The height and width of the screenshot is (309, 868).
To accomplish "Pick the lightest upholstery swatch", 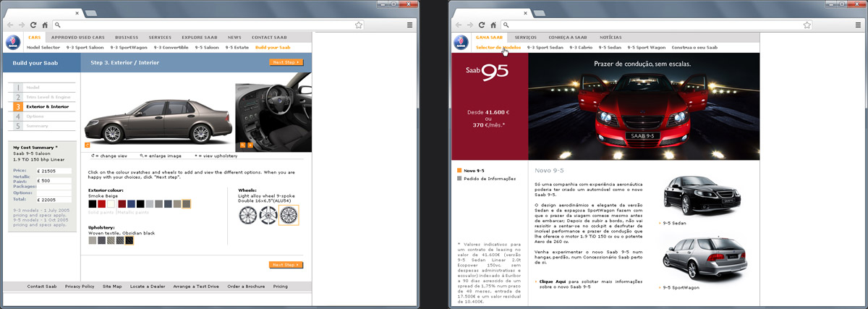I will pyautogui.click(x=93, y=240).
